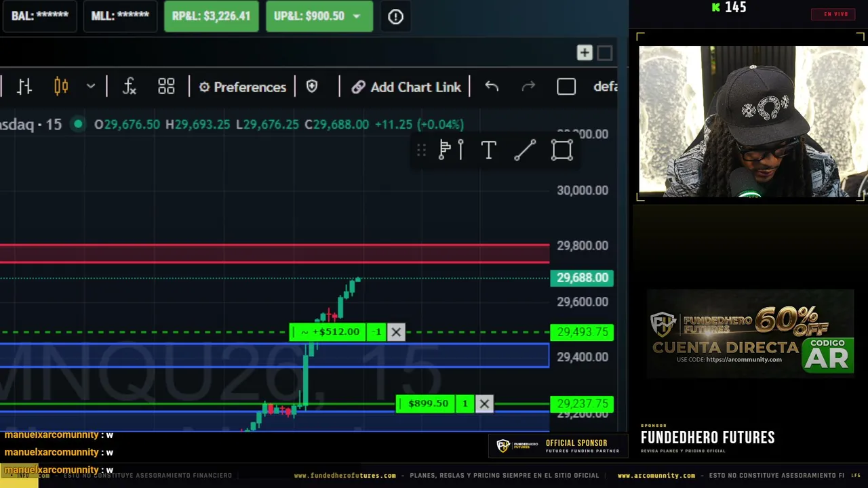The height and width of the screenshot is (488, 868).
Task: Close the $899.50 position with its X
Action: coord(484,404)
